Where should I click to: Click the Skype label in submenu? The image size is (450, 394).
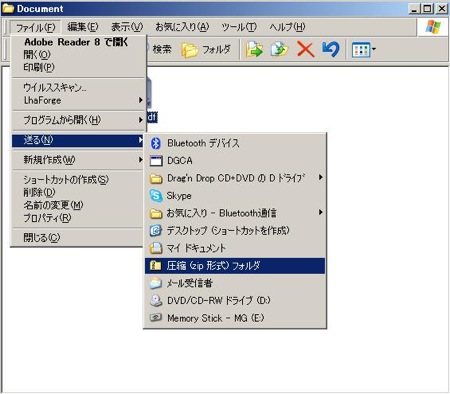pos(179,196)
